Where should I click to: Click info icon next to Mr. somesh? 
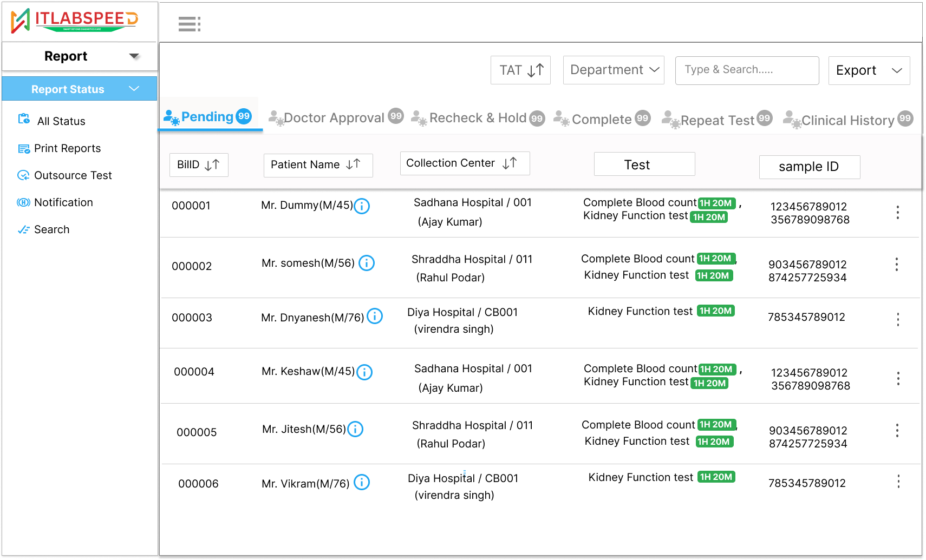coord(367,263)
